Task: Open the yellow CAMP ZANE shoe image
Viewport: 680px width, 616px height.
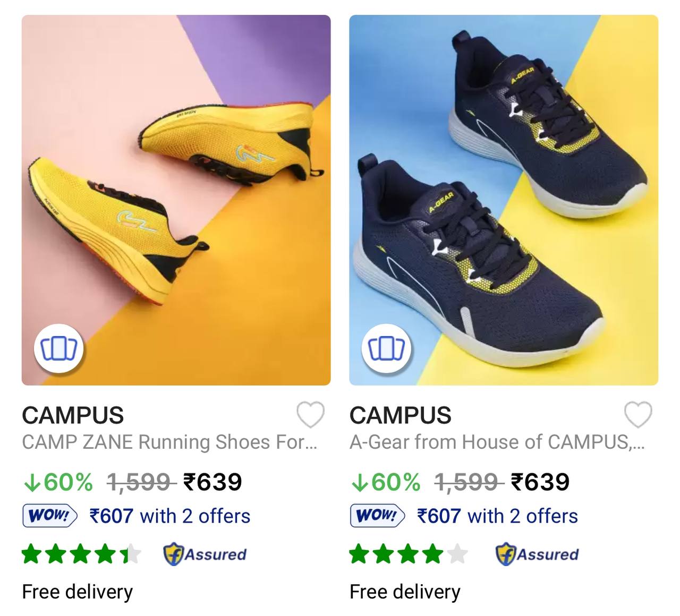Action: point(176,186)
